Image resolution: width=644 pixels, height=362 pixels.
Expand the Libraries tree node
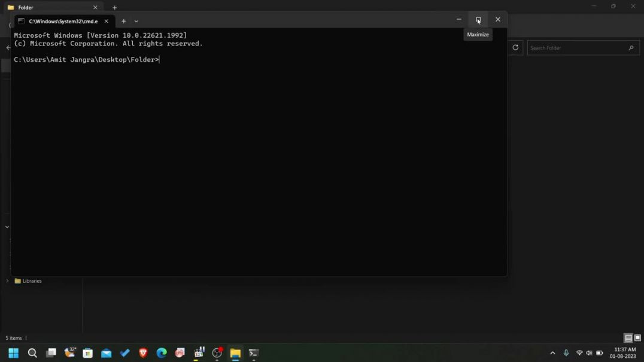pos(7,281)
